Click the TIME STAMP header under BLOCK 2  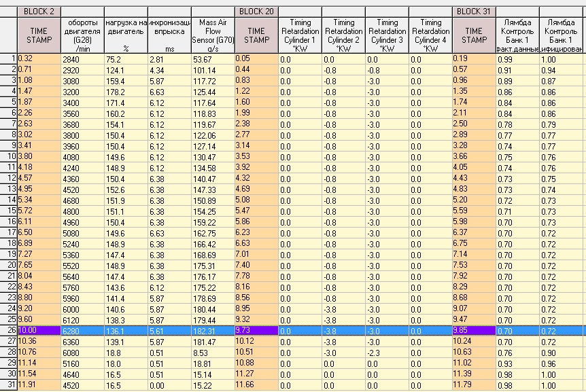[x=39, y=35]
